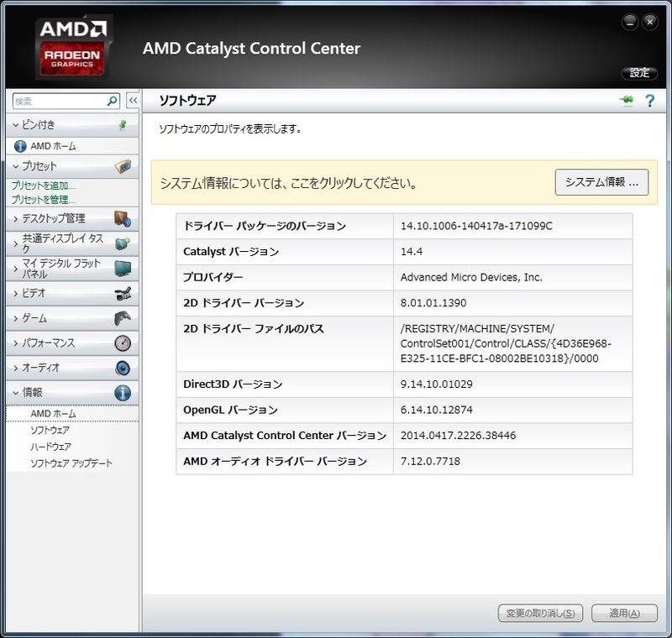Viewport: 672px width, 638px height.
Task: Click value 2014.0417.2226.38446
Action: pyautogui.click(x=458, y=436)
